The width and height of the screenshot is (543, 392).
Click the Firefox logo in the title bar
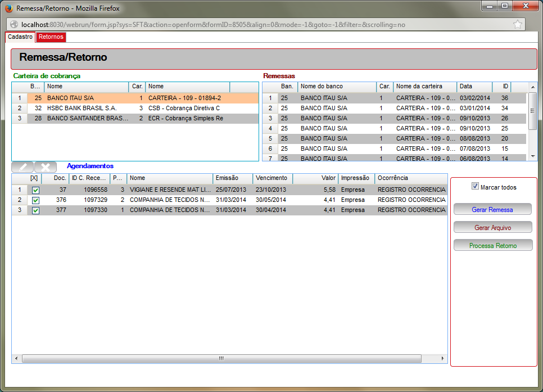click(x=9, y=8)
